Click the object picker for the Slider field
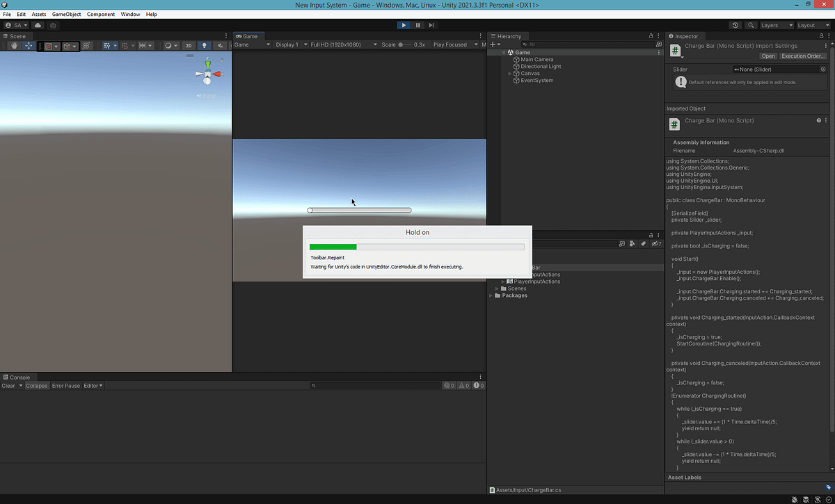835x504 pixels. coord(822,69)
